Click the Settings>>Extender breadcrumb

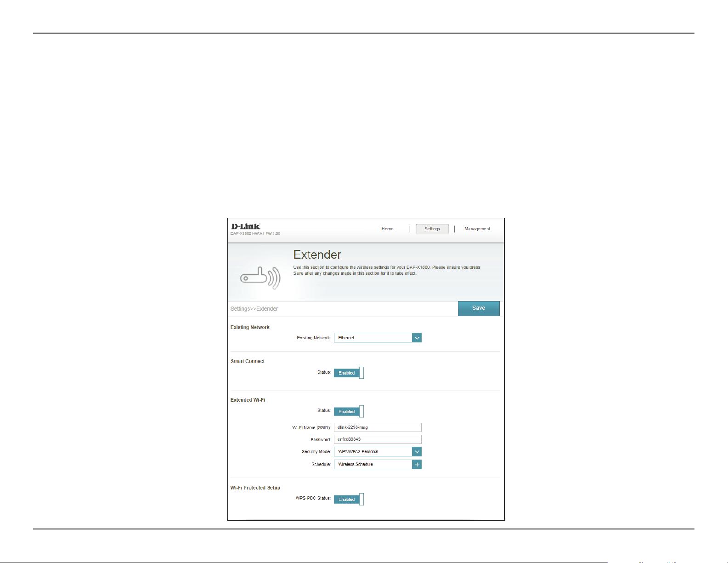(x=254, y=309)
